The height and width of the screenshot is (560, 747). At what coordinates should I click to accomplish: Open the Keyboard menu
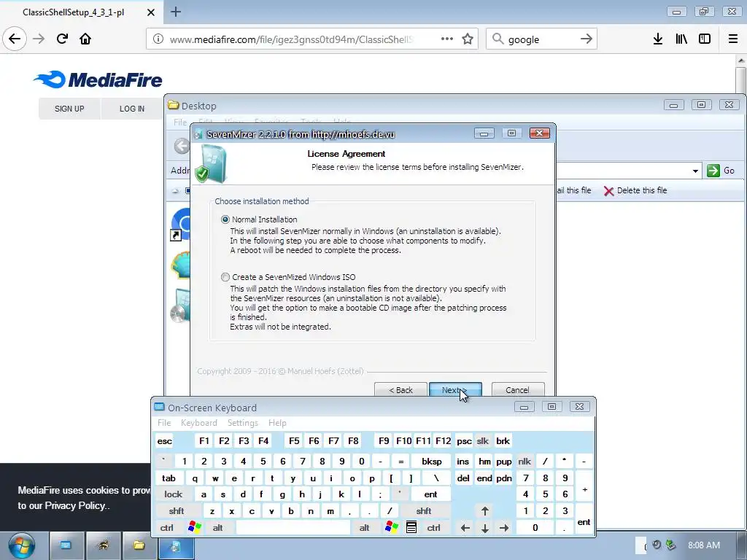[x=198, y=423]
